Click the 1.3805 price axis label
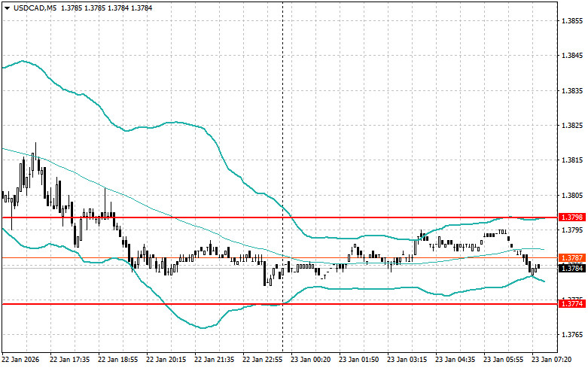The image size is (588, 368). (573, 195)
